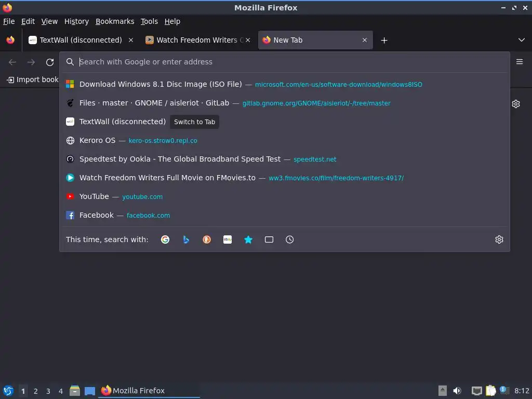
Task: Search this time with eBay icon
Action: [228, 240]
